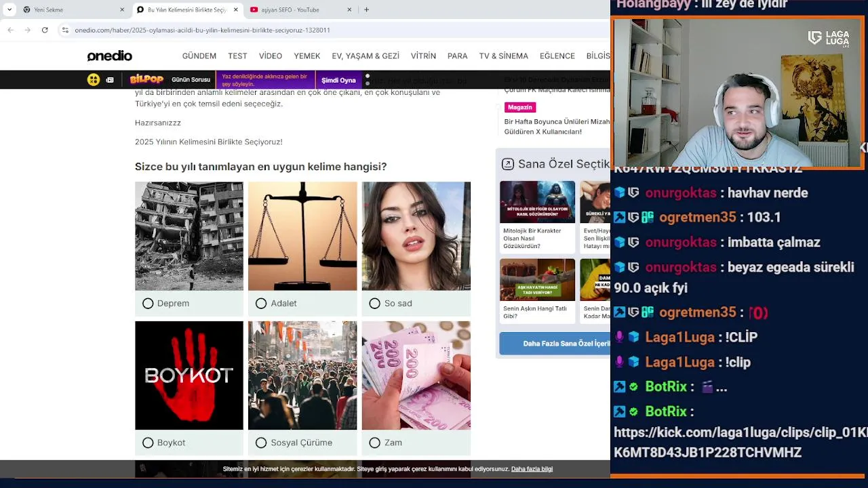Open the EĞLENCE menu
This screenshot has width=868, height=488.
tap(557, 56)
